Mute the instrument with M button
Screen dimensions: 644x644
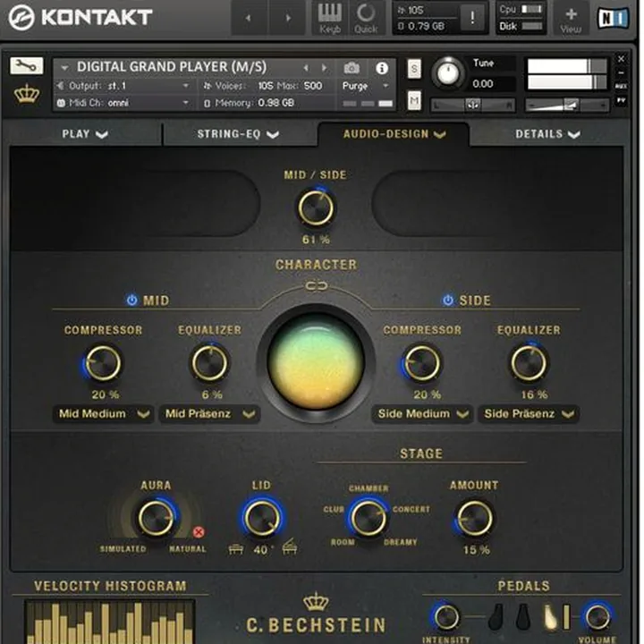click(x=414, y=100)
